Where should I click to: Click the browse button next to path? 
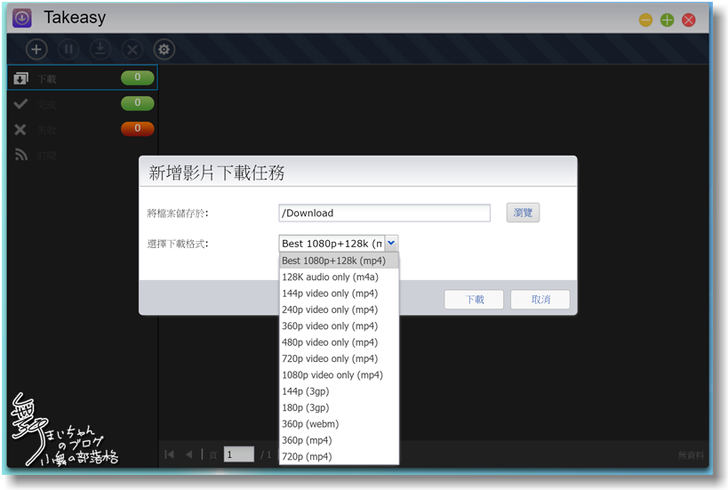(523, 213)
